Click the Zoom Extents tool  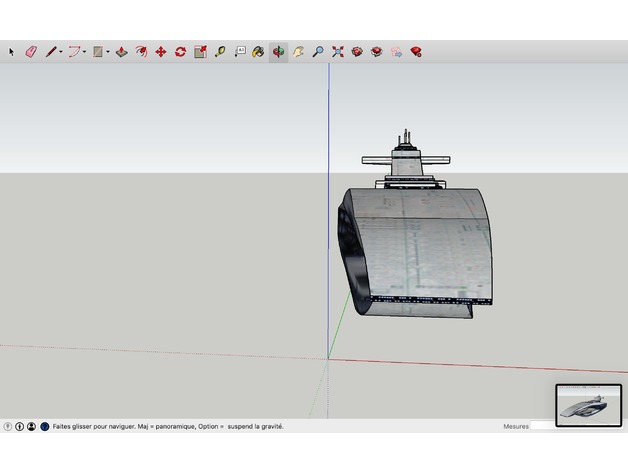click(338, 51)
